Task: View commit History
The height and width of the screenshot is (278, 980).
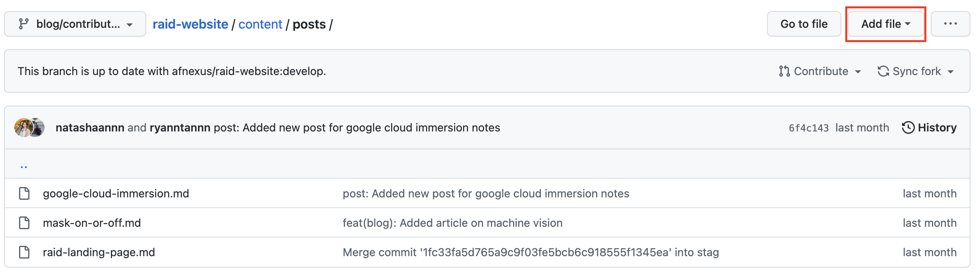Action: (x=930, y=127)
